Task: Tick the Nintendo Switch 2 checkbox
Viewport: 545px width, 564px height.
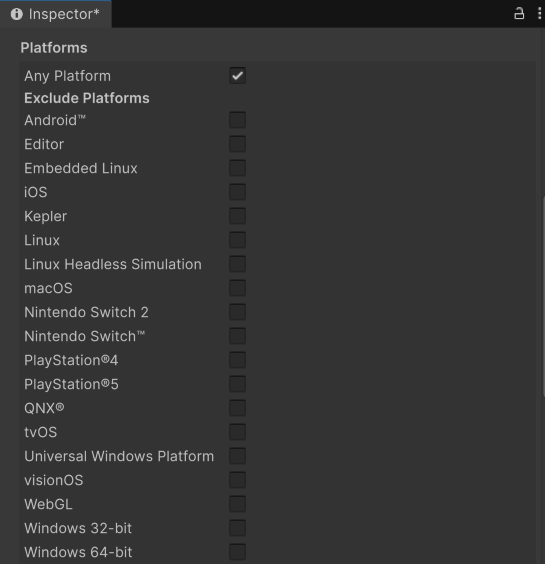Action: [x=237, y=312]
